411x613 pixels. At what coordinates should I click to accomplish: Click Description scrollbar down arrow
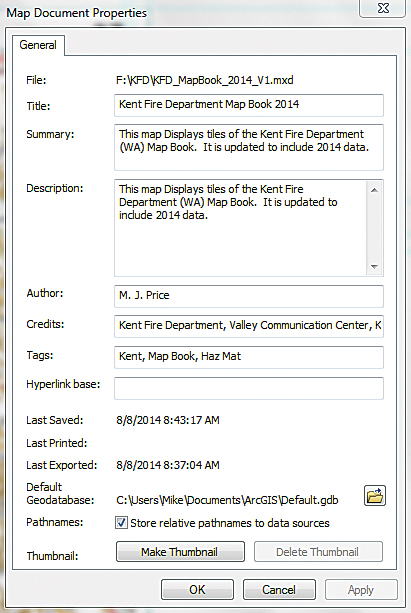pyautogui.click(x=374, y=267)
